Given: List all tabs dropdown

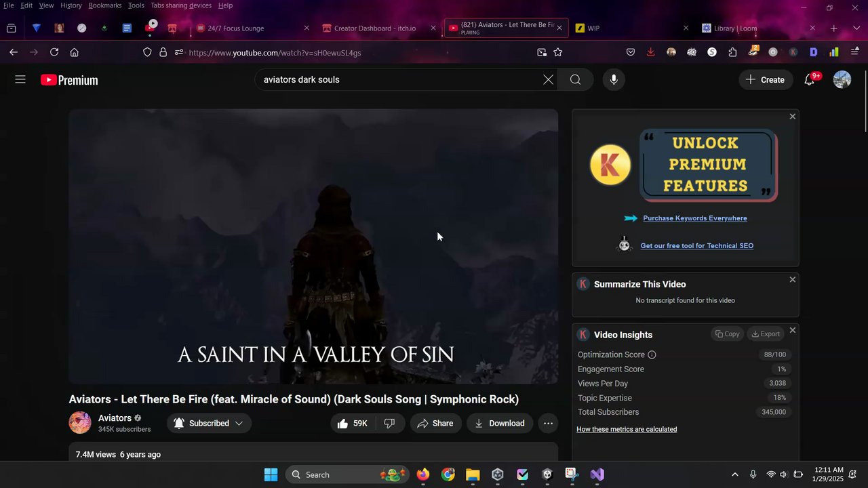Looking at the screenshot, I should (x=856, y=28).
